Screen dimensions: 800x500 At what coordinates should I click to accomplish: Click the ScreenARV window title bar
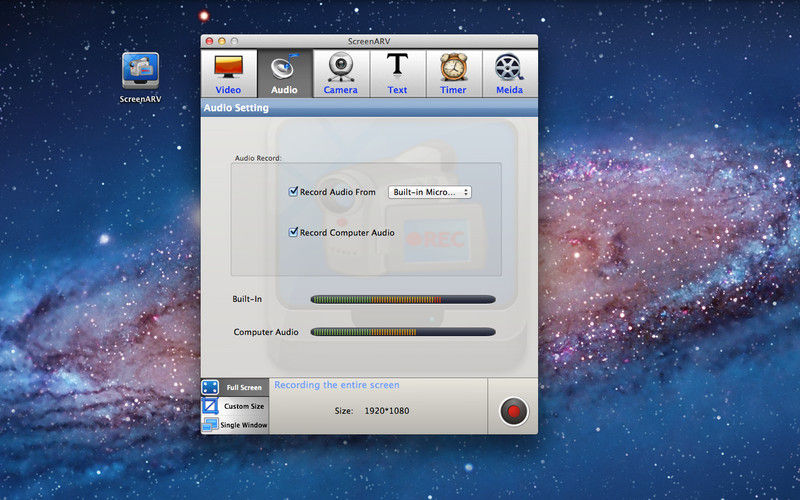click(370, 41)
